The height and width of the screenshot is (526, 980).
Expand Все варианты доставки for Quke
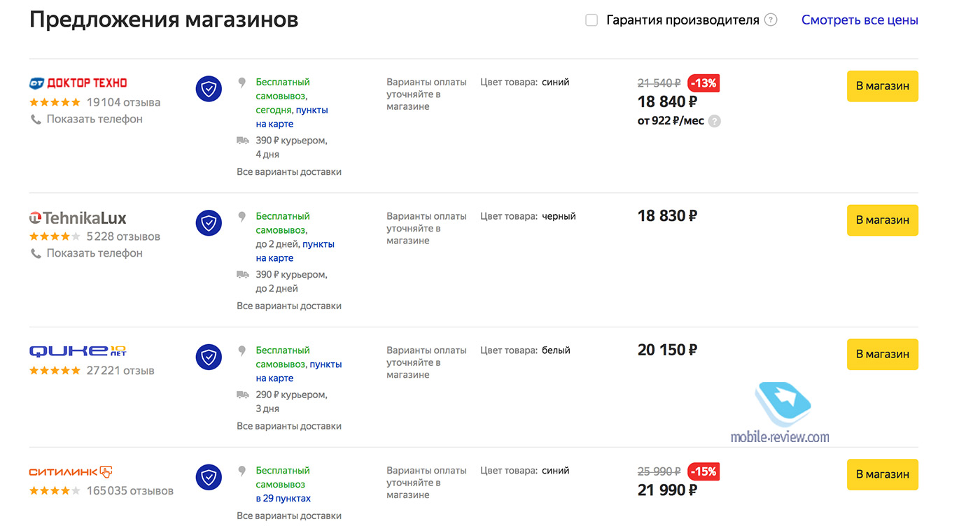point(289,426)
